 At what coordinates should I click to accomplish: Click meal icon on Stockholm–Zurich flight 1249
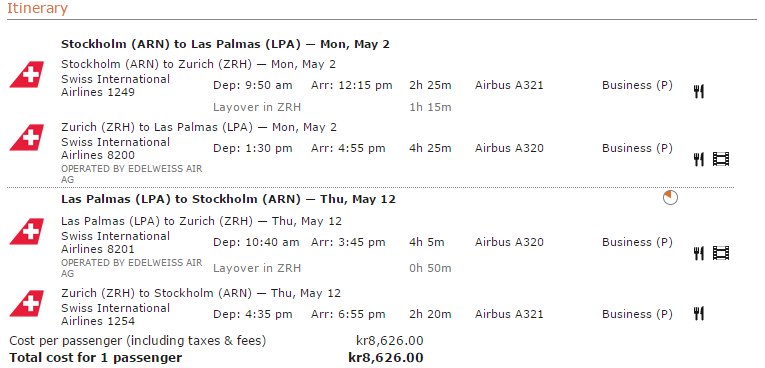tap(699, 91)
